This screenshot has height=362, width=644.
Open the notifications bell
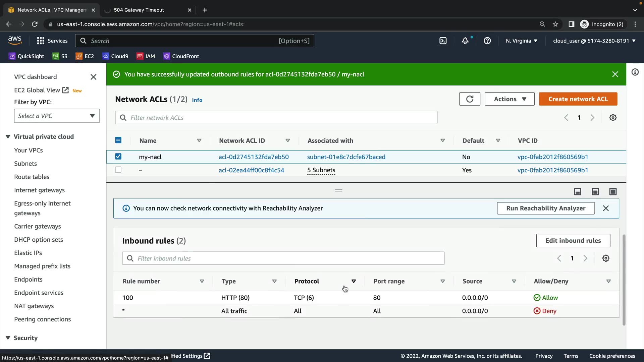click(465, 41)
